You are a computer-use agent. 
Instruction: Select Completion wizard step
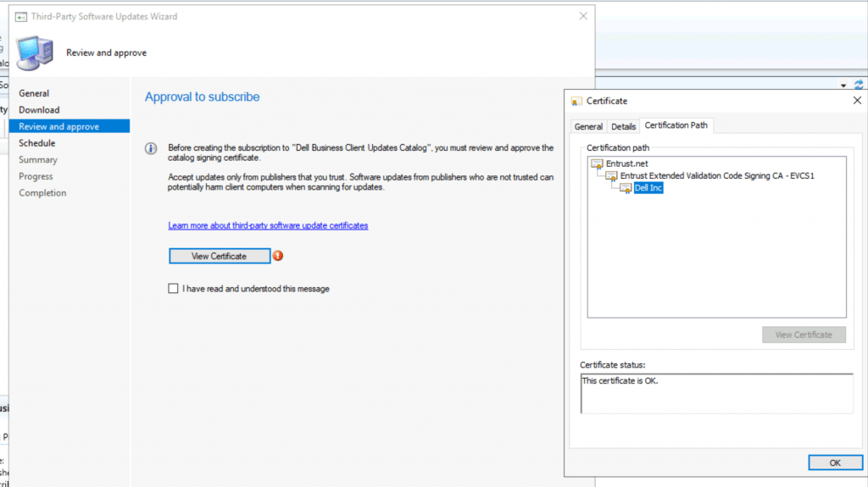tap(42, 193)
